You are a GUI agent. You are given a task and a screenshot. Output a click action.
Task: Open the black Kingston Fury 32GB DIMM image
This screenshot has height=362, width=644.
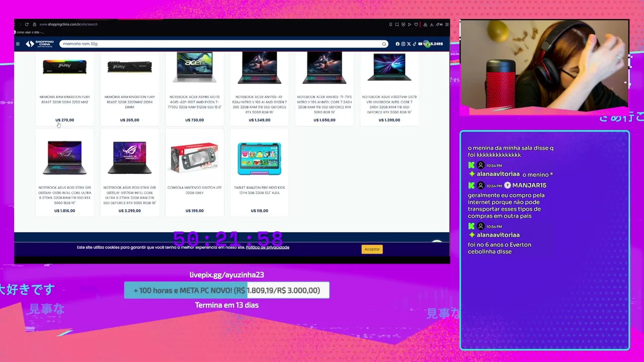pyautogui.click(x=130, y=67)
